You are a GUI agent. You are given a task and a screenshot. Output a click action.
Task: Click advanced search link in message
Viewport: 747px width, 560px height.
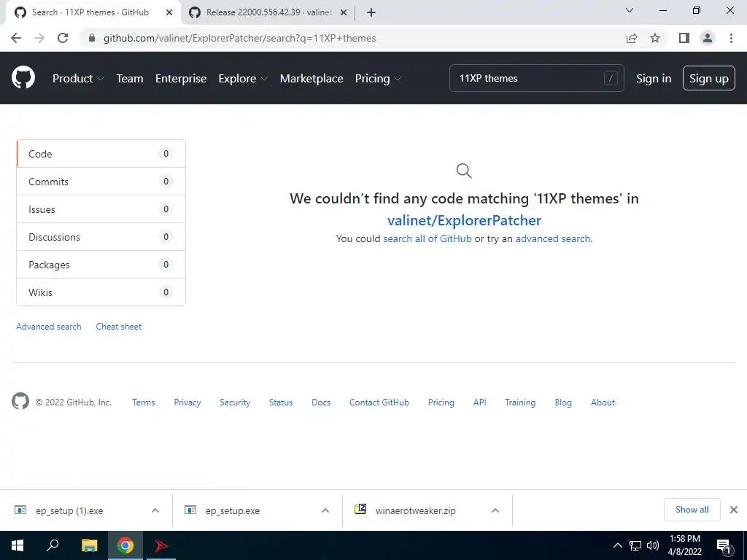click(553, 238)
